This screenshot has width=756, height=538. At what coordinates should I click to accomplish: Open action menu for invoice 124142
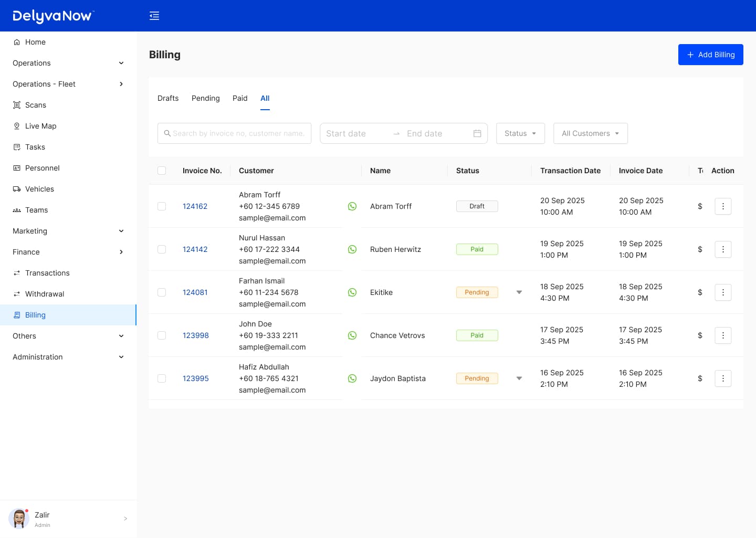point(723,249)
